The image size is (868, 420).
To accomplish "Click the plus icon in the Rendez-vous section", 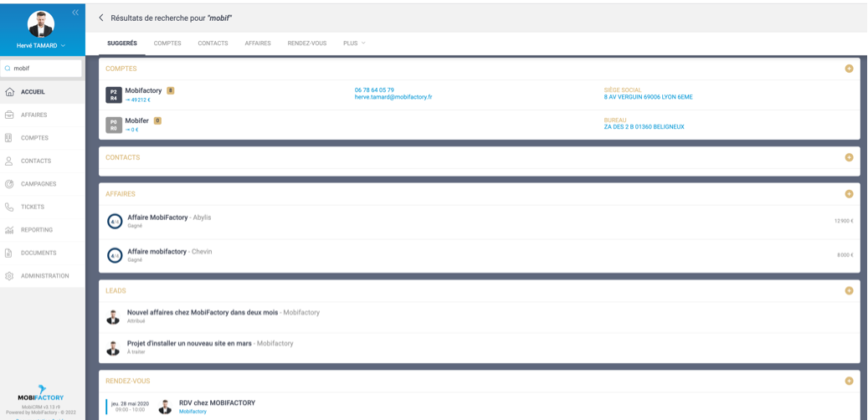I will (849, 381).
